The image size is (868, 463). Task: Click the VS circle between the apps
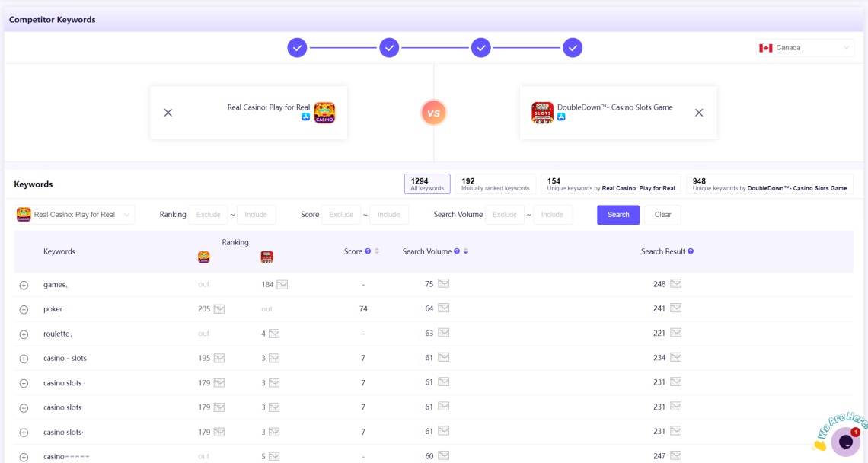point(433,113)
